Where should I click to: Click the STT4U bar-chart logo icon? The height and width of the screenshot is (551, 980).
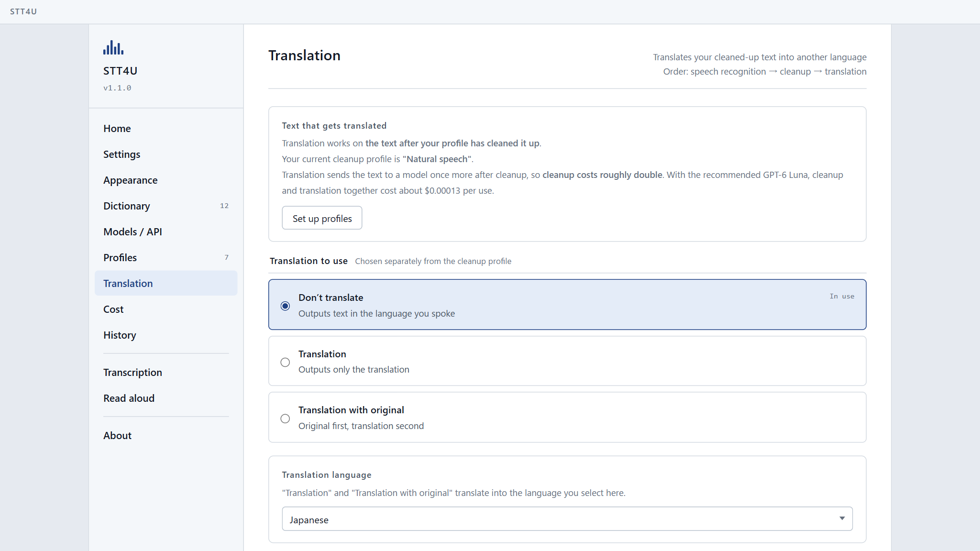(113, 47)
